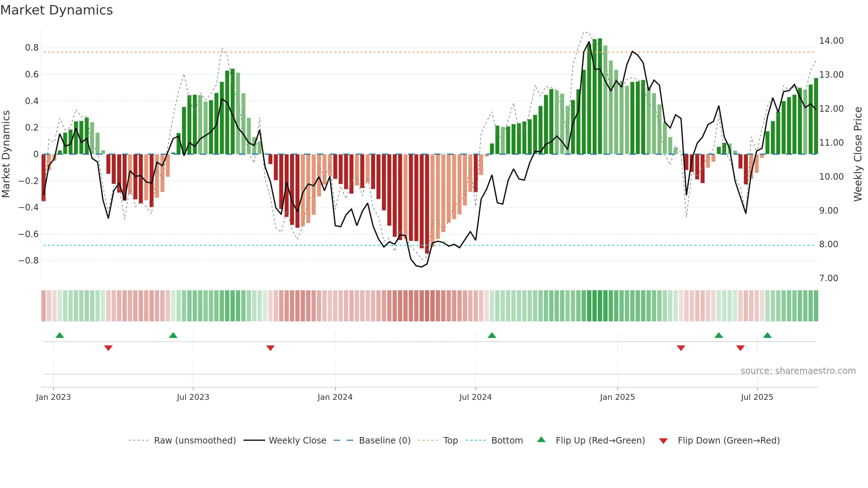Click the Jan 2025 x-axis label

(618, 397)
